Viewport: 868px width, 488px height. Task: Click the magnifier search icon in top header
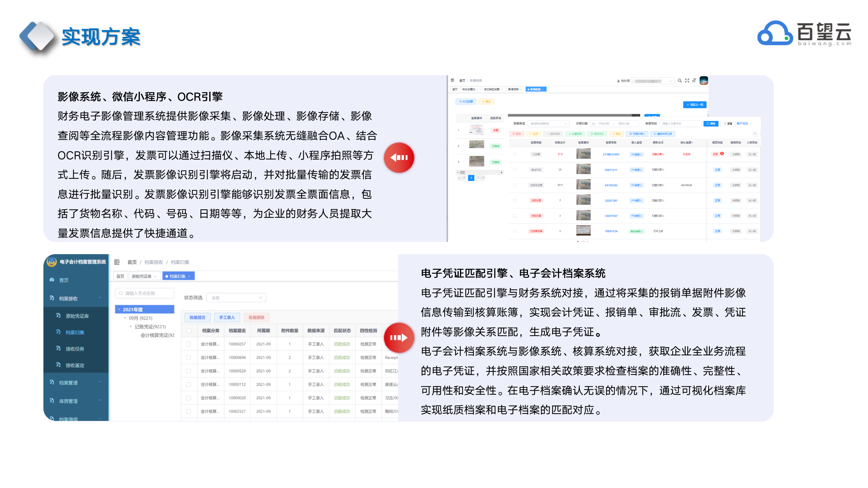click(679, 81)
